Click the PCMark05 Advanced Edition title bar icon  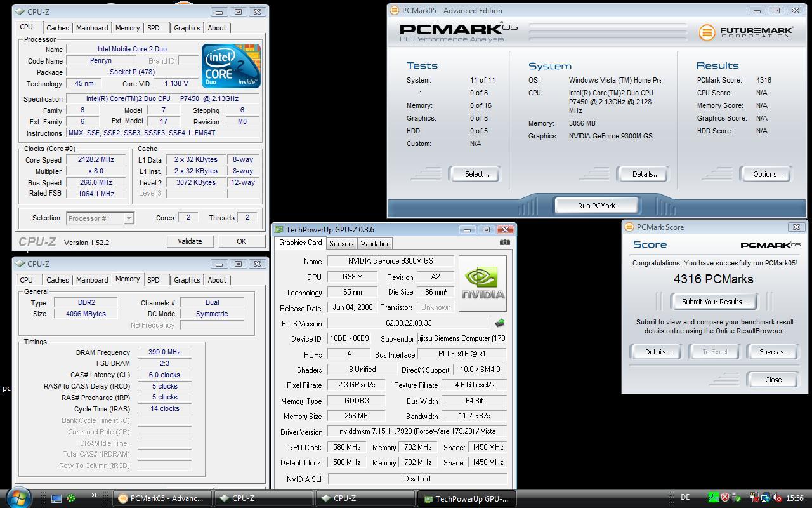(394, 10)
